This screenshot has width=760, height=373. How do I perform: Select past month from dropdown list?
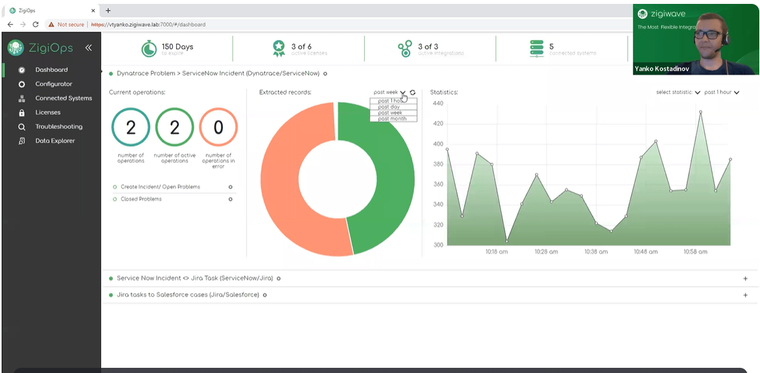coord(393,118)
